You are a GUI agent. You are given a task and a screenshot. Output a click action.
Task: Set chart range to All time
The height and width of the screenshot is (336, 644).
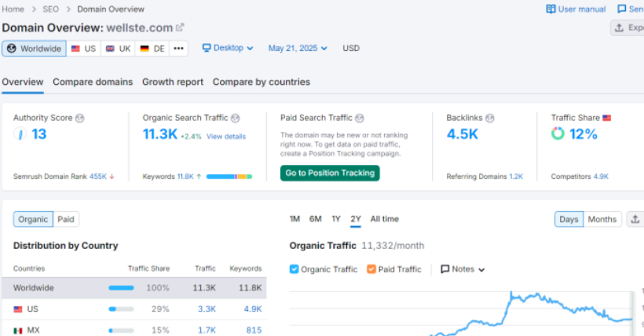(x=384, y=219)
